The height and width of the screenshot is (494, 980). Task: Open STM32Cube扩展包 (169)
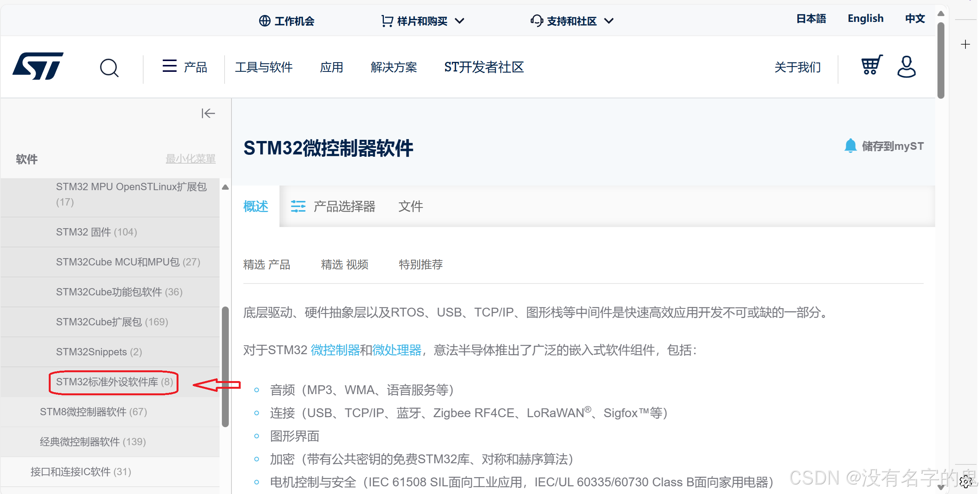110,322
